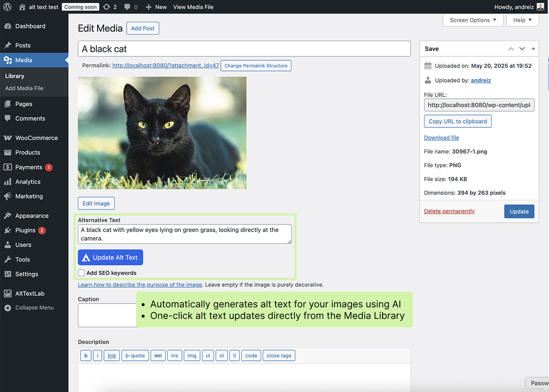Screen dimensions: 549x392
Task: Click the Media icon in sidebar
Action: click(8, 60)
